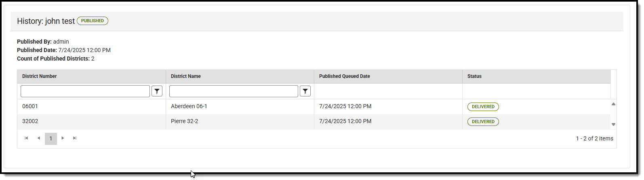Click the District Number filter icon
The height and width of the screenshot is (180, 644).
(x=157, y=91)
